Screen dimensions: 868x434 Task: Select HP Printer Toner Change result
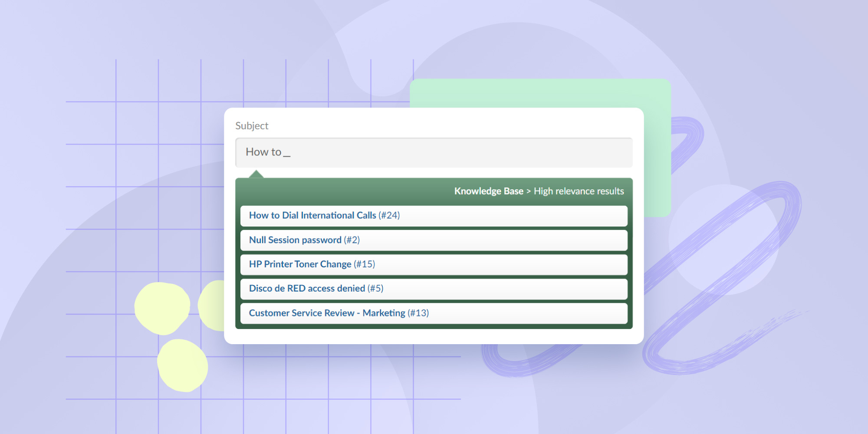point(300,264)
